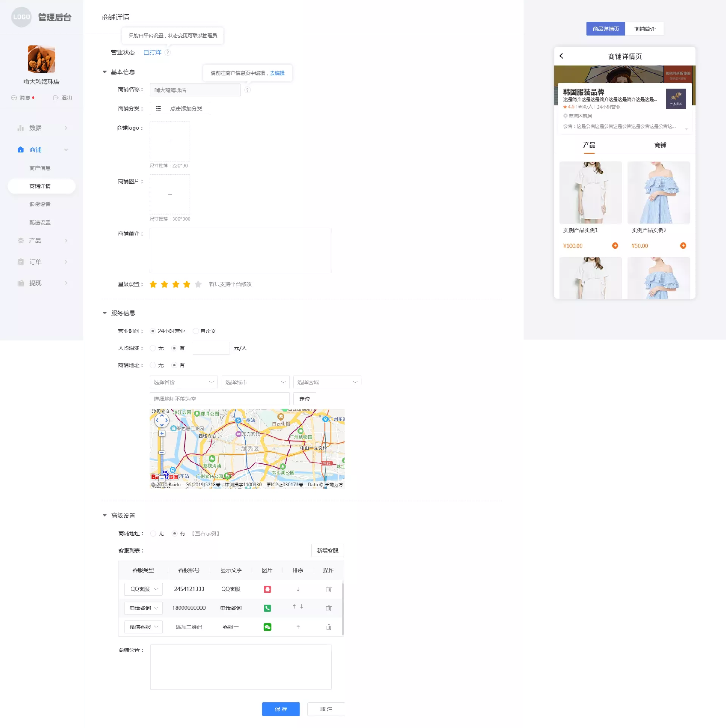Zoom in the Baidu map with plus icon
Screen dimensions: 726x728
click(162, 433)
